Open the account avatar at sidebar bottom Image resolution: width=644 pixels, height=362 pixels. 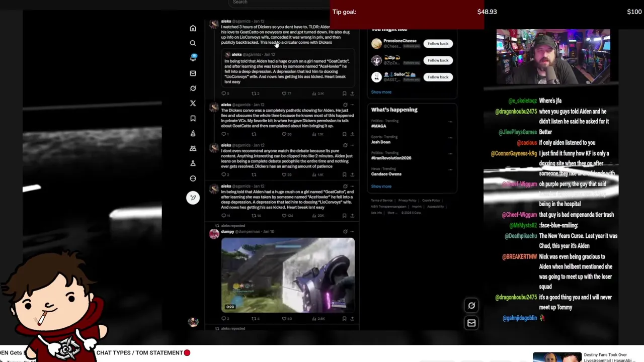click(193, 322)
